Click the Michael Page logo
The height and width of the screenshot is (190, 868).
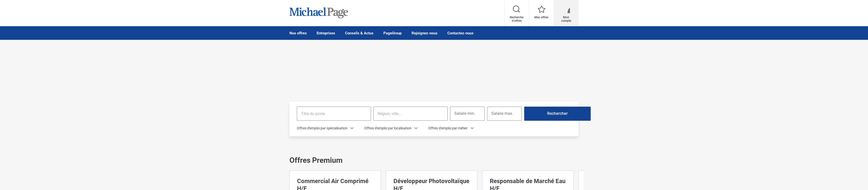(x=318, y=12)
